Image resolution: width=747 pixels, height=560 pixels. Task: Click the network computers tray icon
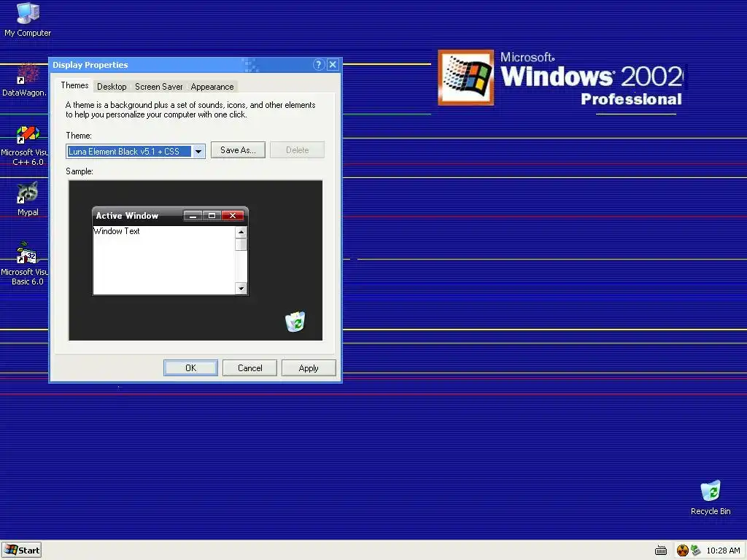click(695, 550)
